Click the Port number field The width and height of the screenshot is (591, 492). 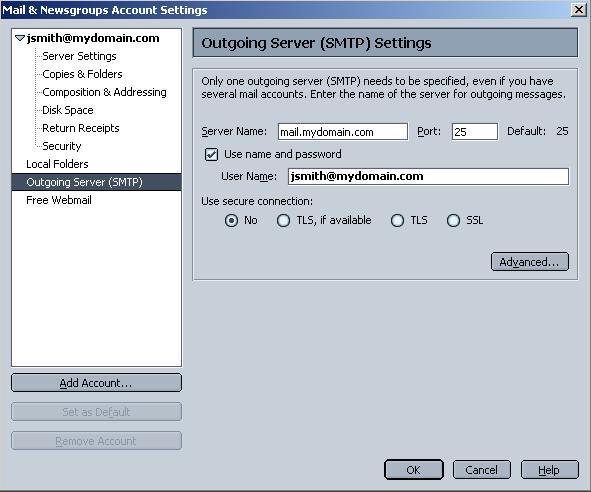pos(475,132)
